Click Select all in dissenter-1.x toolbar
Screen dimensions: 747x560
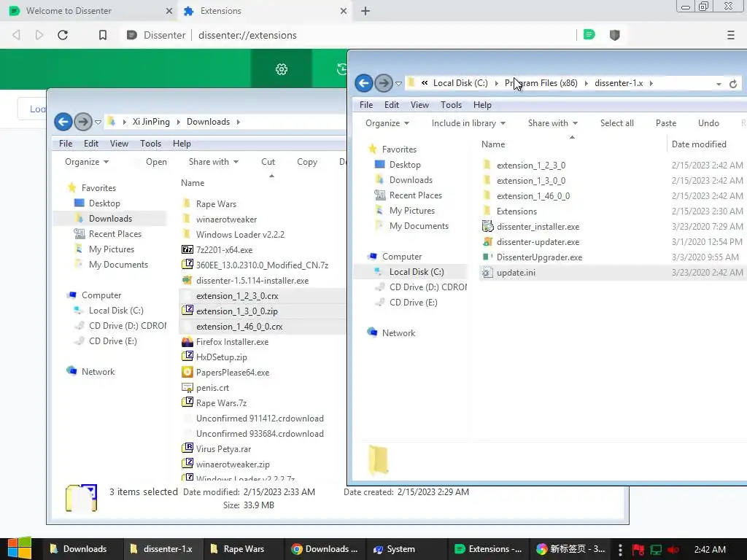click(617, 122)
